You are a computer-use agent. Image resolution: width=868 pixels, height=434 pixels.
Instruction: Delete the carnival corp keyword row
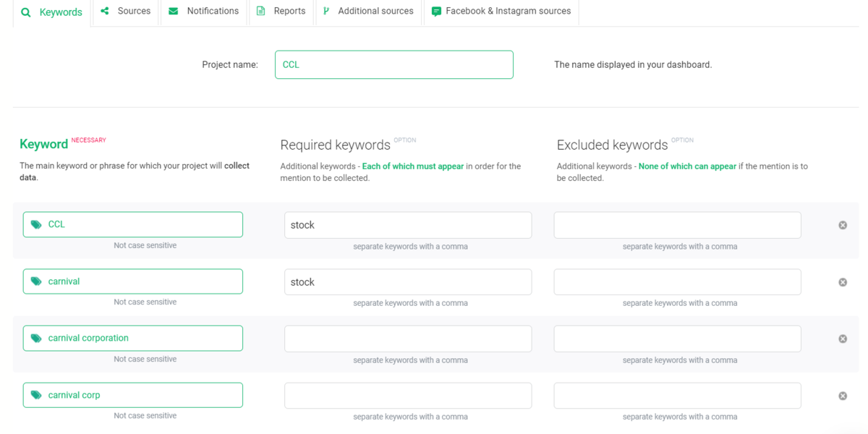click(843, 396)
